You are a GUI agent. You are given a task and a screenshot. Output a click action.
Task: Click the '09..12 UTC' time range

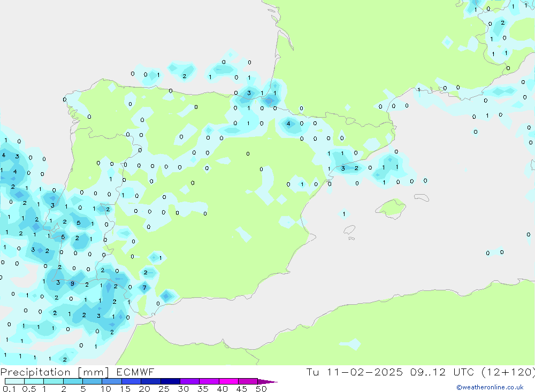442,372
